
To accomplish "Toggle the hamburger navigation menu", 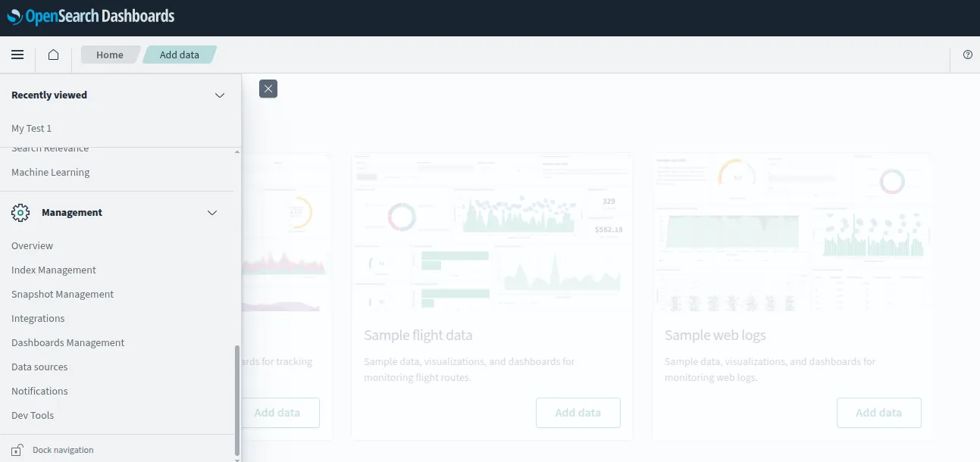I will (x=17, y=55).
